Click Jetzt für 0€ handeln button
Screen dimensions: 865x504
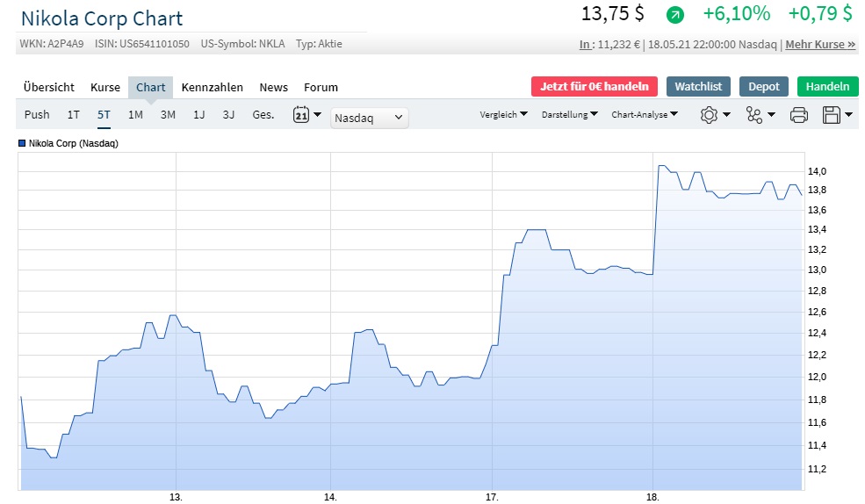pos(595,87)
